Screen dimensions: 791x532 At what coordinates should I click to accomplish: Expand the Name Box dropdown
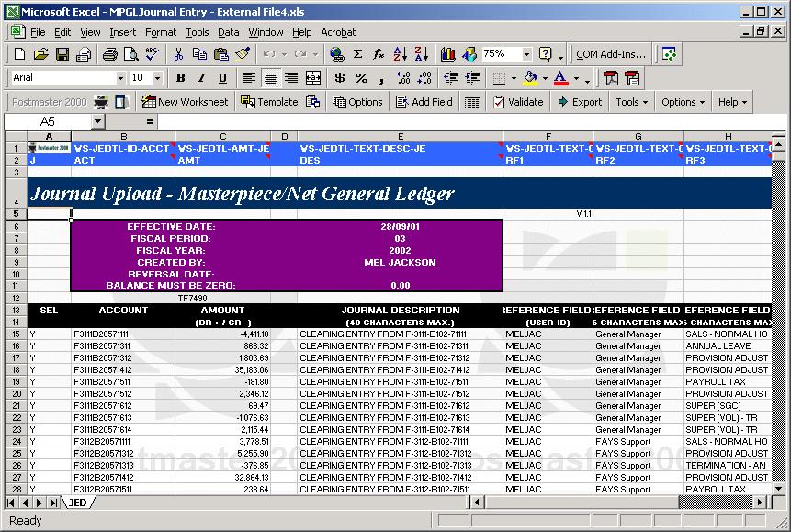point(97,121)
